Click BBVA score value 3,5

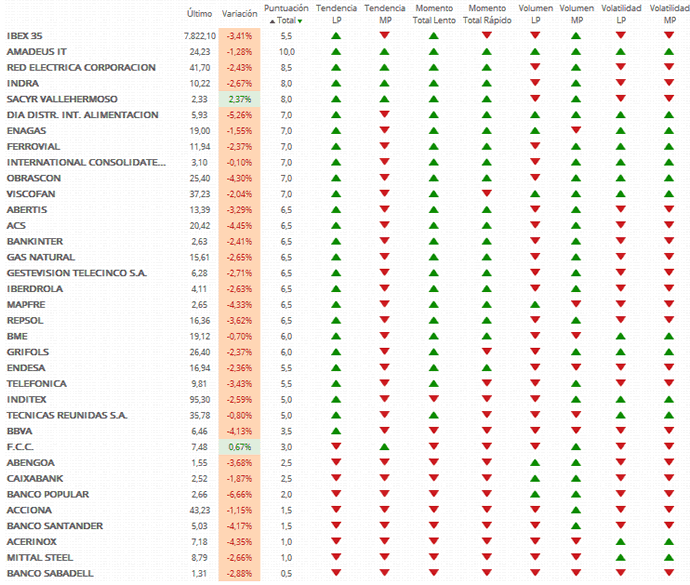286,431
